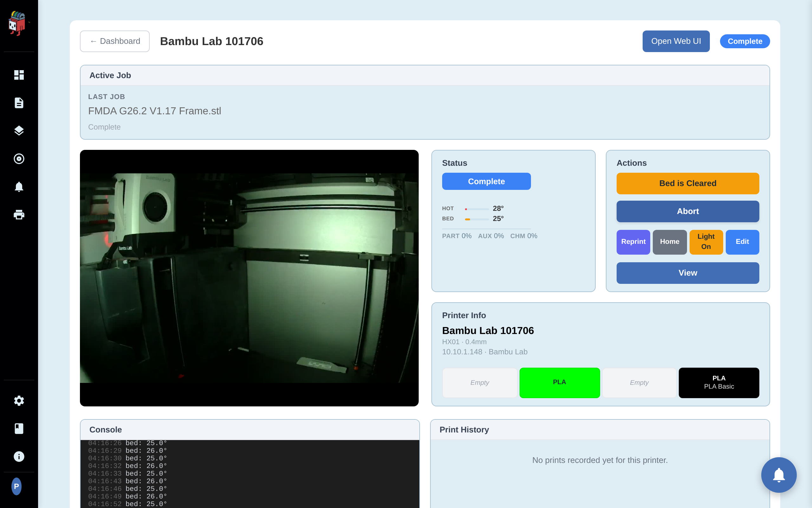This screenshot has height=508, width=812.
Task: Click the AUX 0% fan reading
Action: coord(491,236)
